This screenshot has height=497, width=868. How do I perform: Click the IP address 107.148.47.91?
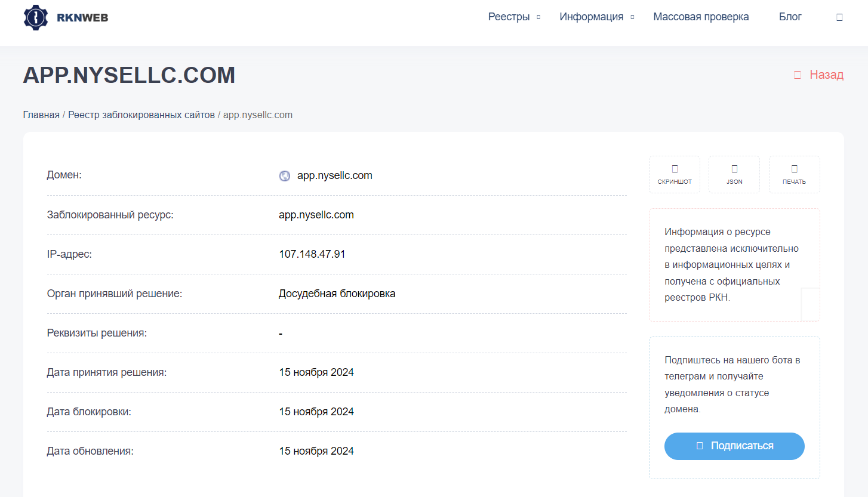click(x=312, y=254)
